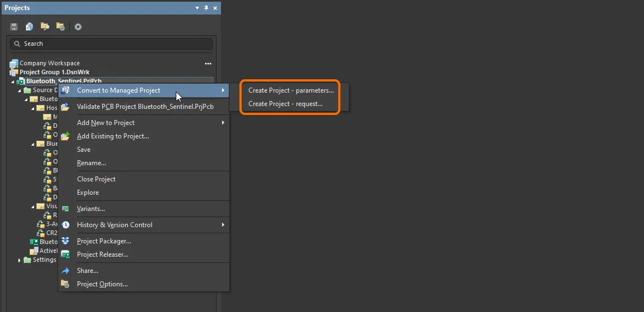644x312 pixels.
Task: Collapse the Visu folder arrow
Action: [32, 207]
